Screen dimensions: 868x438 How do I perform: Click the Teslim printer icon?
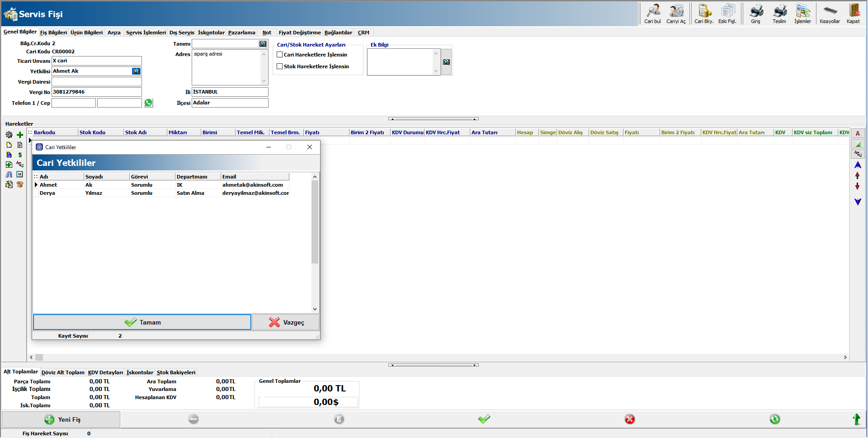click(779, 14)
